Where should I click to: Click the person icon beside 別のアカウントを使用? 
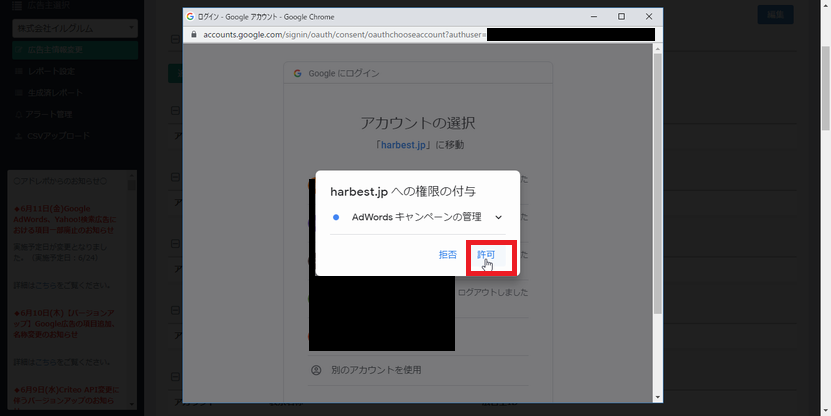pyautogui.click(x=316, y=370)
